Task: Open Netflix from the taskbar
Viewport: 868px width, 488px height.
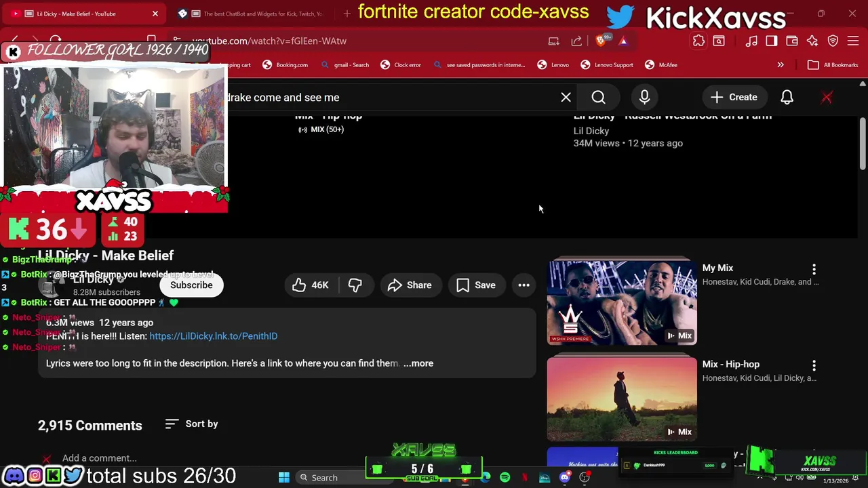Action: pos(525,478)
